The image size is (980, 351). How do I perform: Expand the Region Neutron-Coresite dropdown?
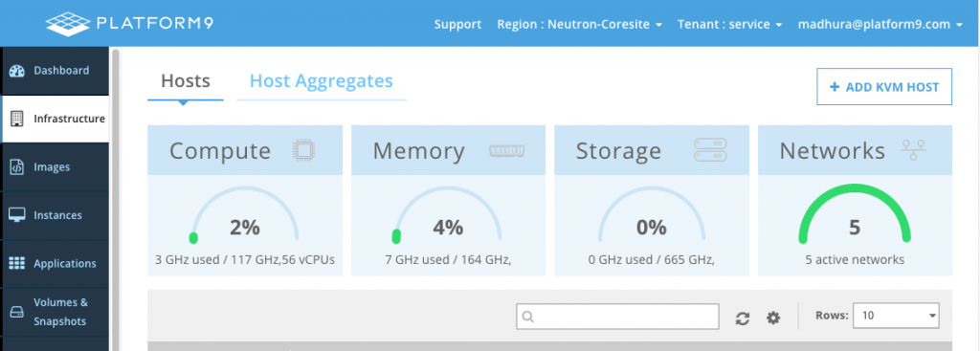579,25
